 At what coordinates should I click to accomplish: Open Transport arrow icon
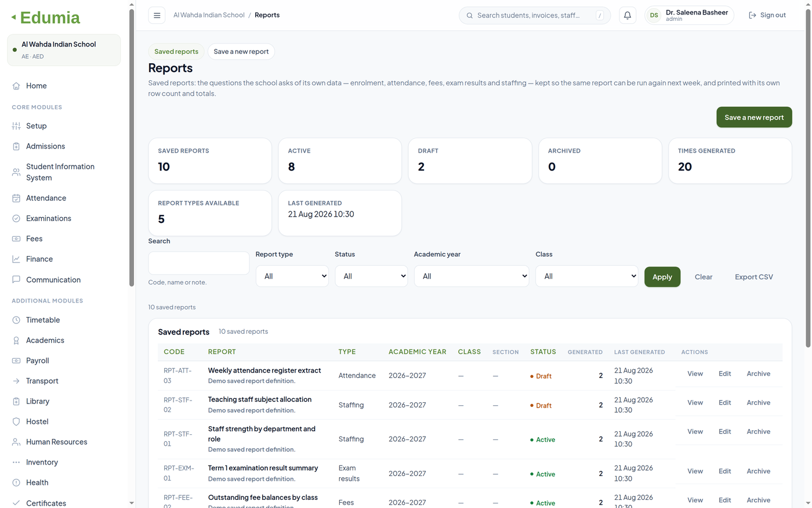tap(16, 381)
